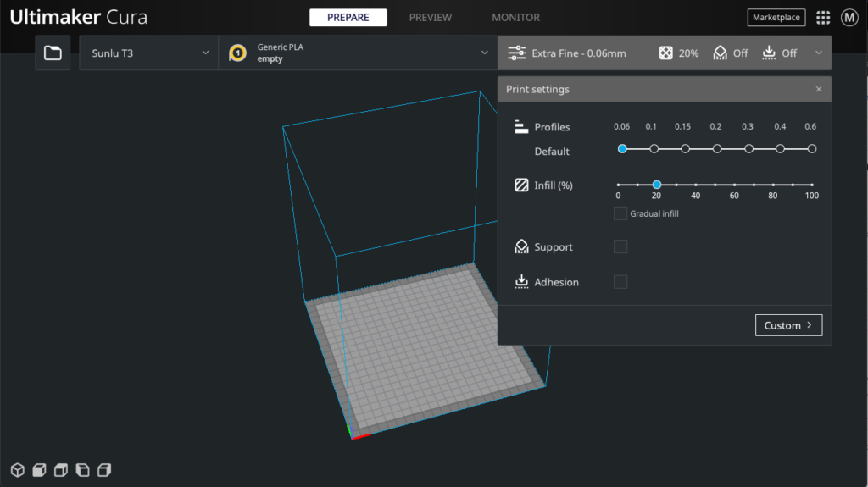Click the Default profile label
Image resolution: width=868 pixels, height=487 pixels.
coord(552,151)
